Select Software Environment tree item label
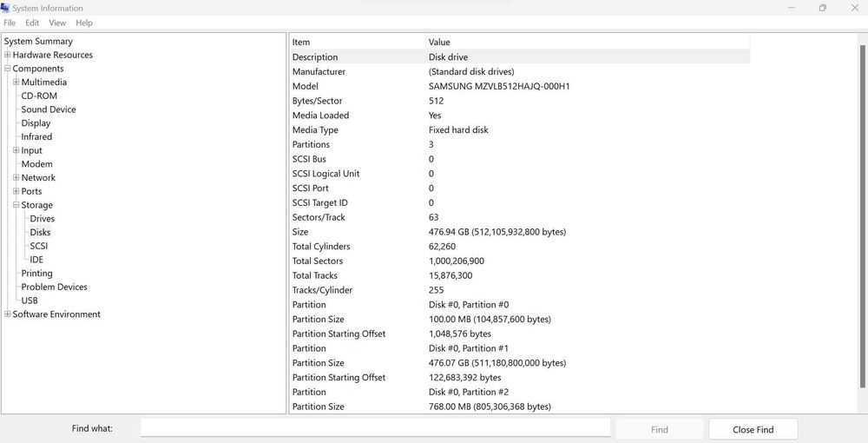This screenshot has height=443, width=868. (56, 314)
